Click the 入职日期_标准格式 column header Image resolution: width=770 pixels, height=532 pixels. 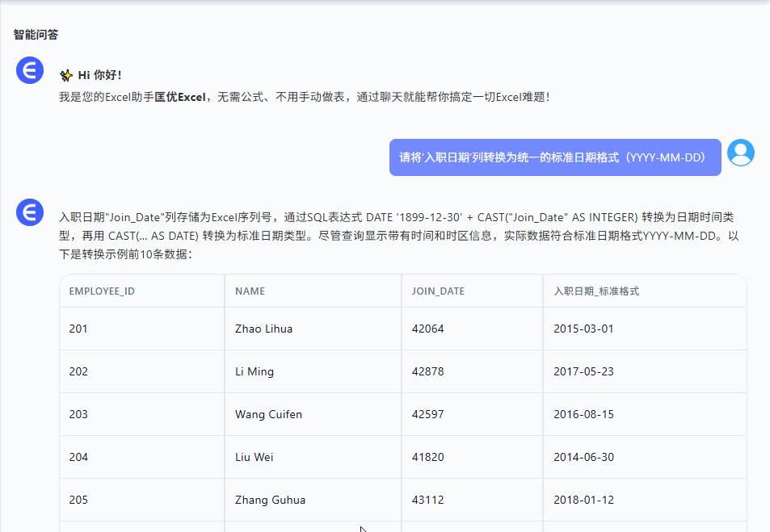(x=596, y=291)
